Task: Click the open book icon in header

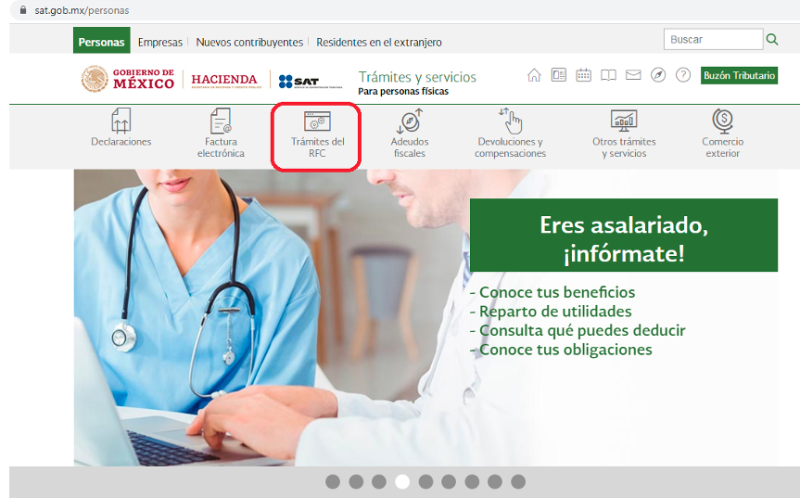Action: click(x=608, y=76)
